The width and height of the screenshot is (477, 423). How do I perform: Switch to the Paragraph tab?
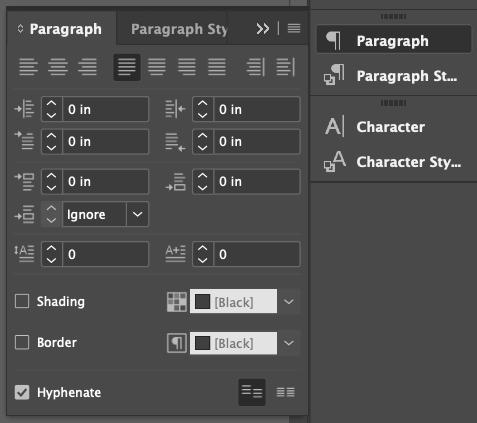point(66,29)
